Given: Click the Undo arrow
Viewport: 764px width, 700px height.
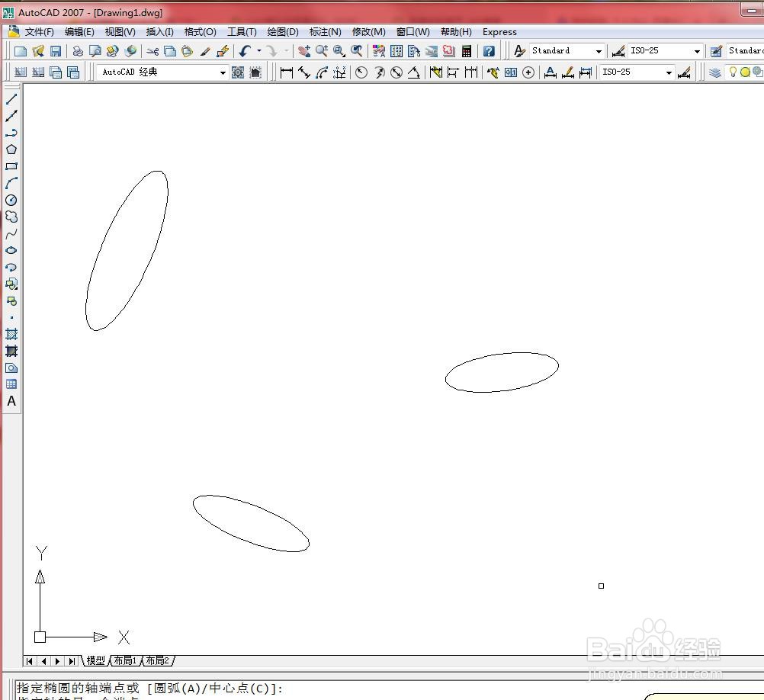Looking at the screenshot, I should (x=245, y=51).
